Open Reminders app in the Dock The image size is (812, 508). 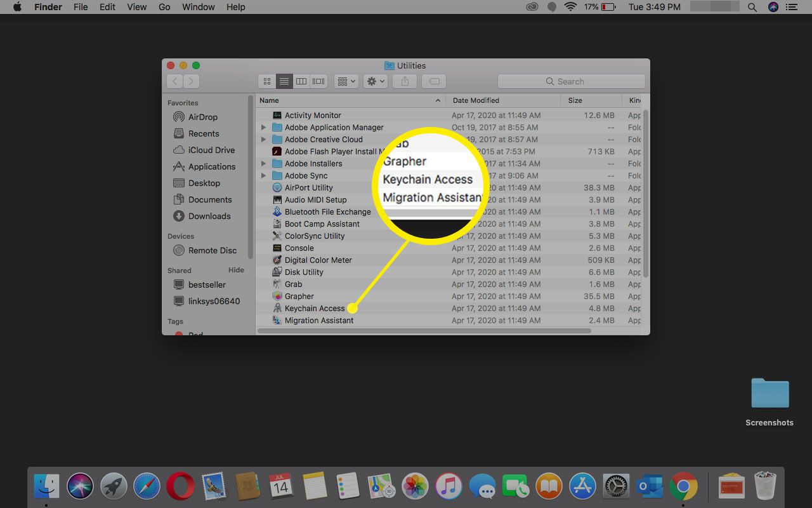coord(348,487)
